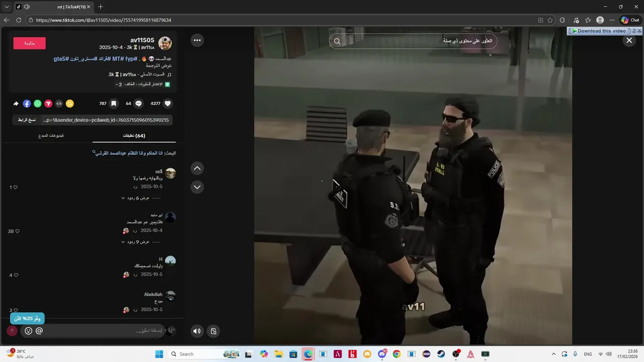Open the three-dots video options menu
The height and width of the screenshot is (362, 644).
point(197,40)
